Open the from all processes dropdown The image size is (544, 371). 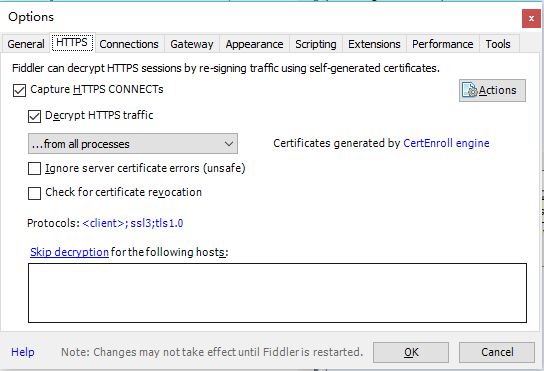point(133,144)
